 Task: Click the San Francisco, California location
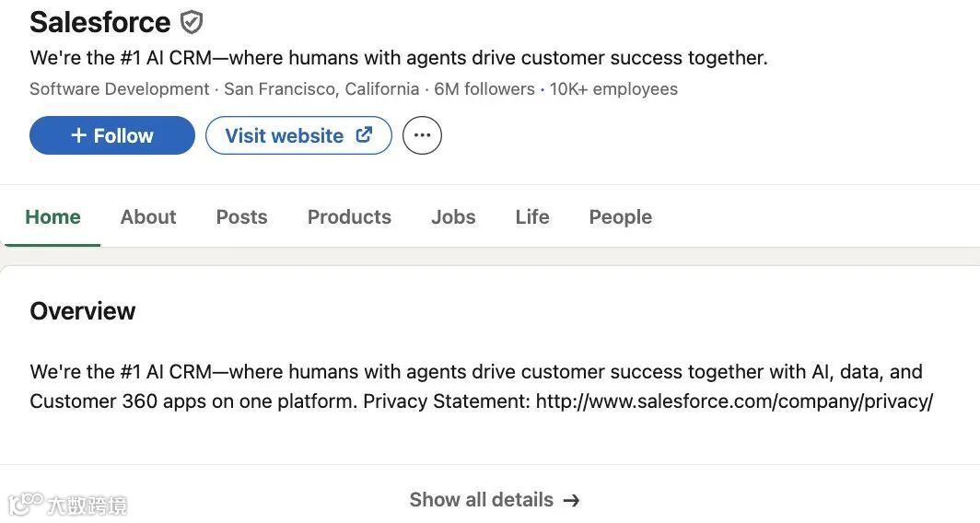pos(321,89)
